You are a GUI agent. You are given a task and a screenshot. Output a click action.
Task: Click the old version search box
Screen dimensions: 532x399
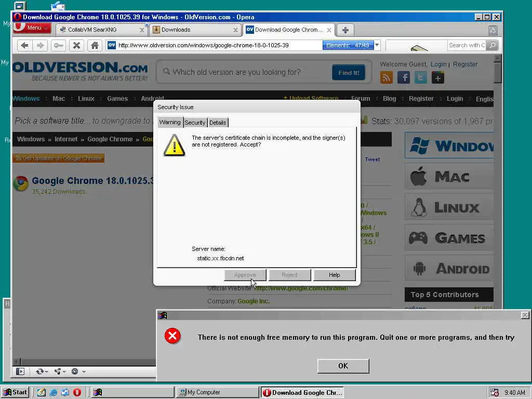(244, 72)
